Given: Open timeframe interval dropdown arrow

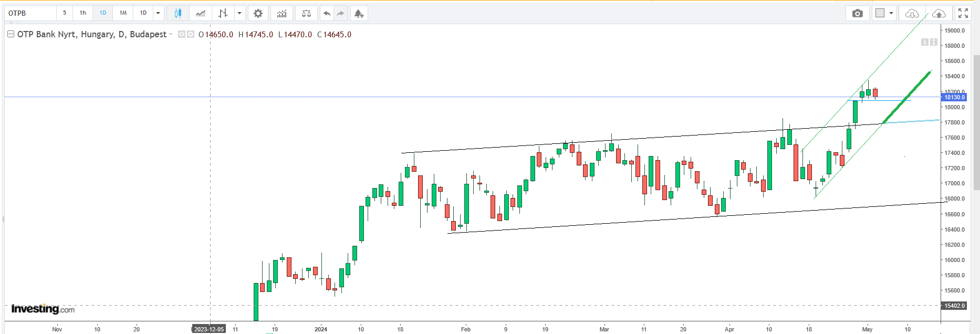Looking at the screenshot, I should 158,13.
